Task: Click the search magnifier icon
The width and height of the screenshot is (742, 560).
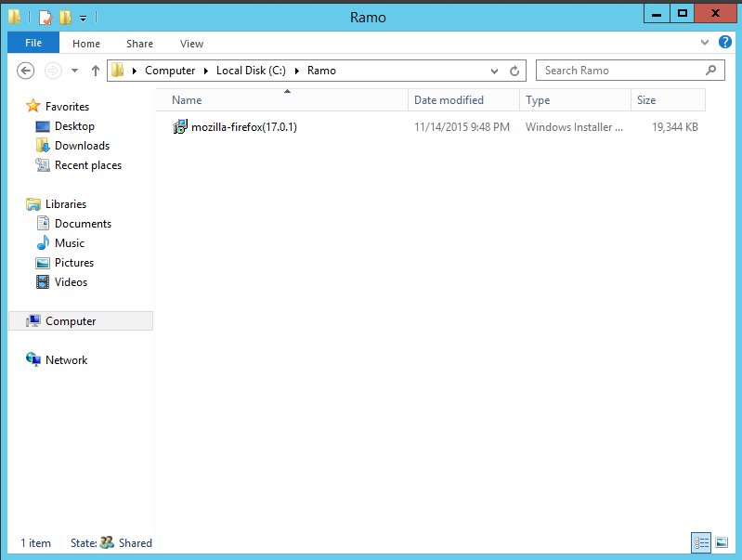Action: tap(710, 71)
